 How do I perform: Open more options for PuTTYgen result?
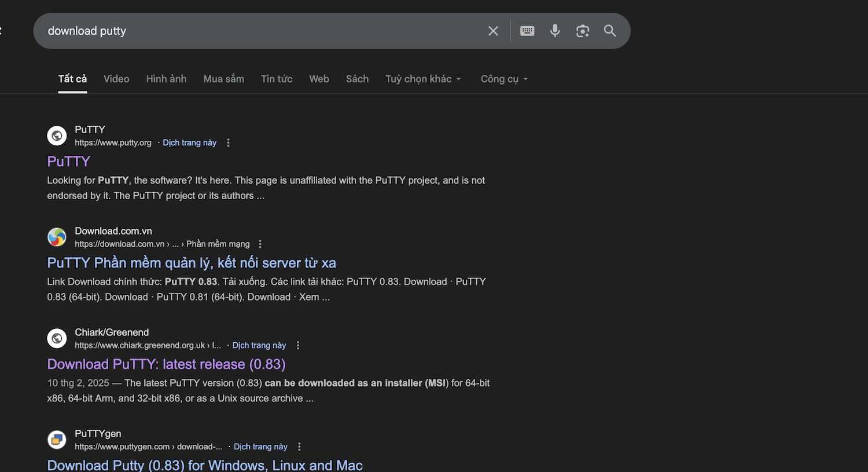[x=299, y=447]
